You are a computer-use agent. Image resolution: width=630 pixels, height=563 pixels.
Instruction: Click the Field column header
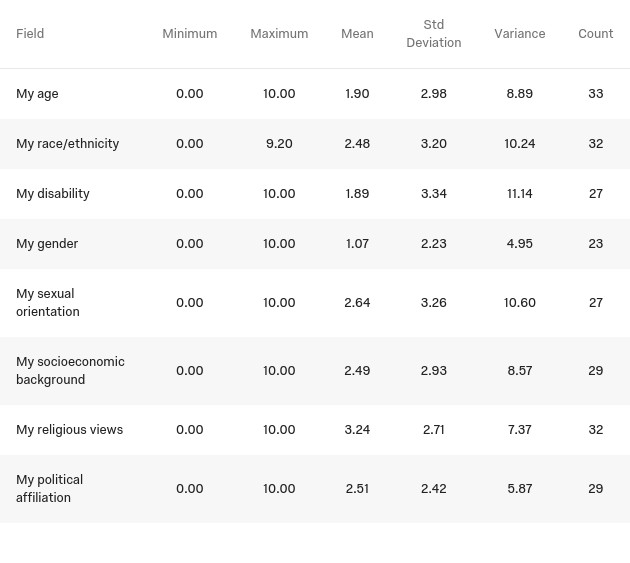(x=30, y=34)
